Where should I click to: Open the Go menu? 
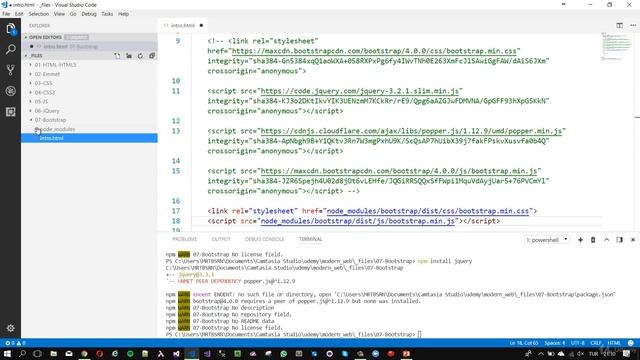[73, 14]
